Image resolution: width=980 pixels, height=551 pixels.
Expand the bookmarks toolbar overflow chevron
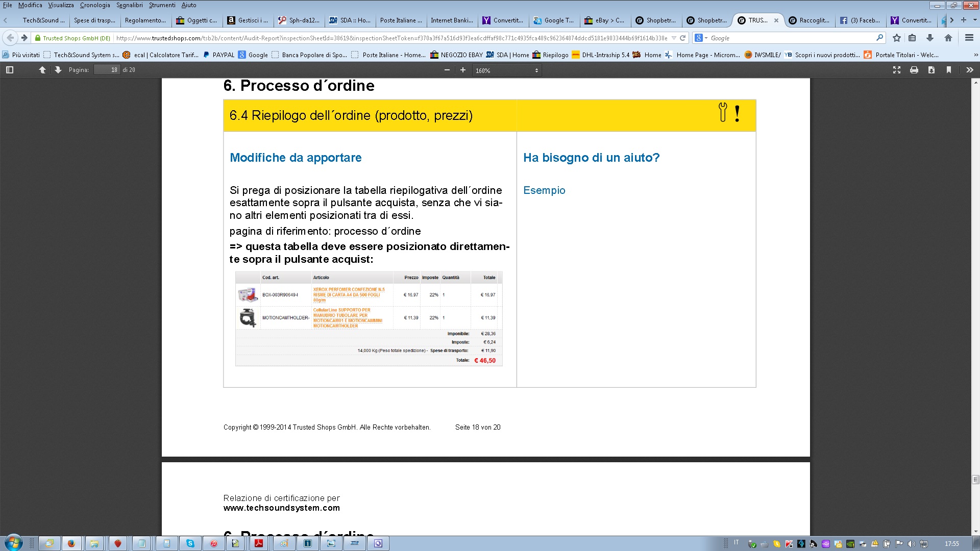[976, 55]
